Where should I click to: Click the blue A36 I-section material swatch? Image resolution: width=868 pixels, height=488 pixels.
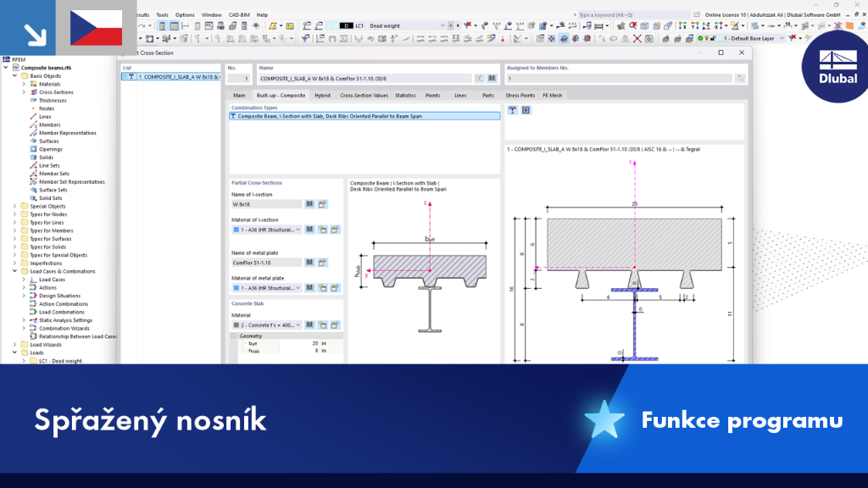tap(236, 230)
